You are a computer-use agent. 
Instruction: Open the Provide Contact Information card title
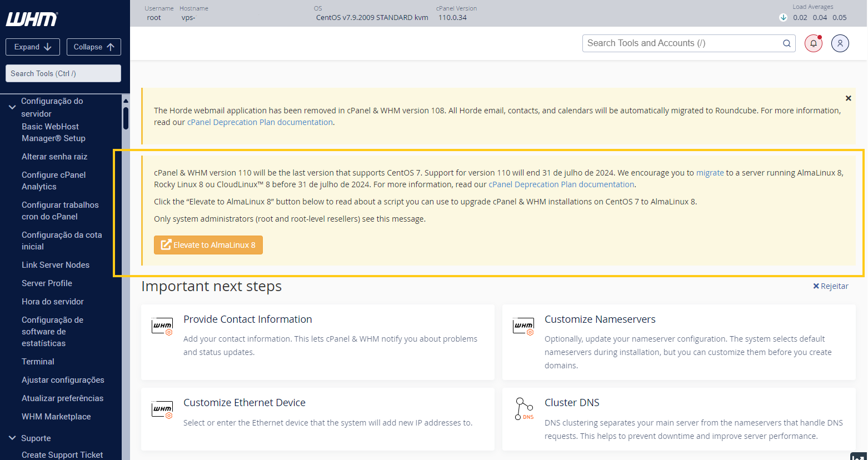pyautogui.click(x=248, y=319)
